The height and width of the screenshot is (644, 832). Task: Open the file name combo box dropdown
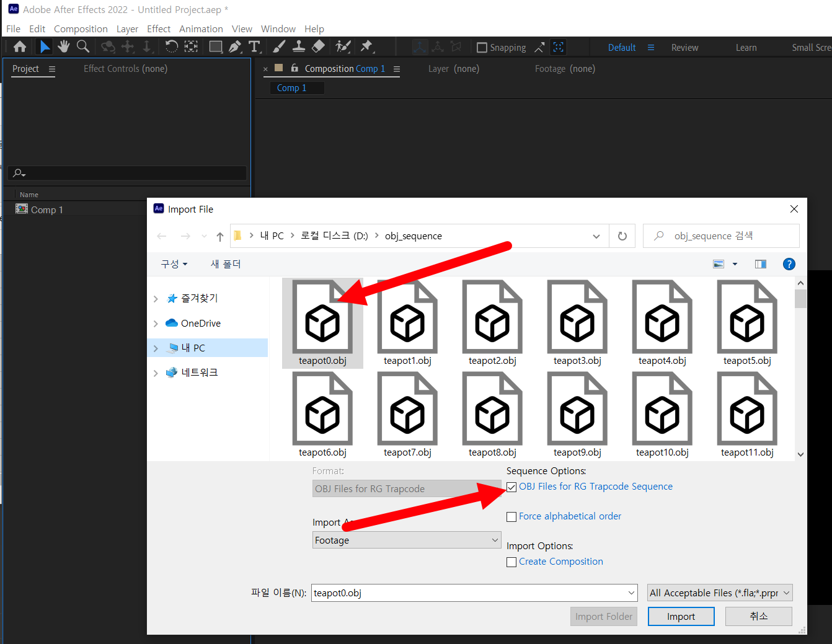(631, 593)
